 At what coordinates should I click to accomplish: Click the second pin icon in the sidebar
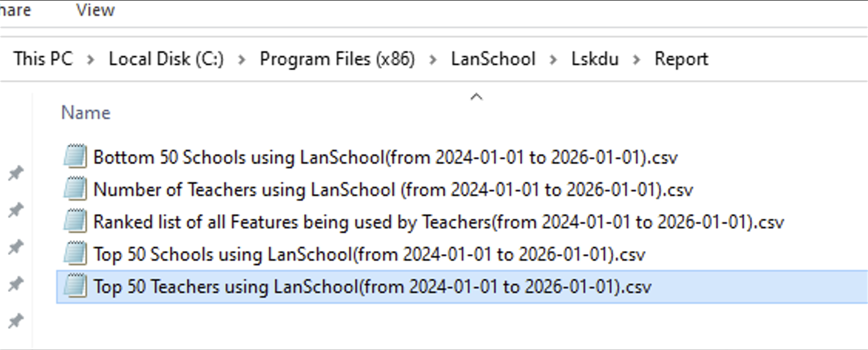[x=16, y=210]
